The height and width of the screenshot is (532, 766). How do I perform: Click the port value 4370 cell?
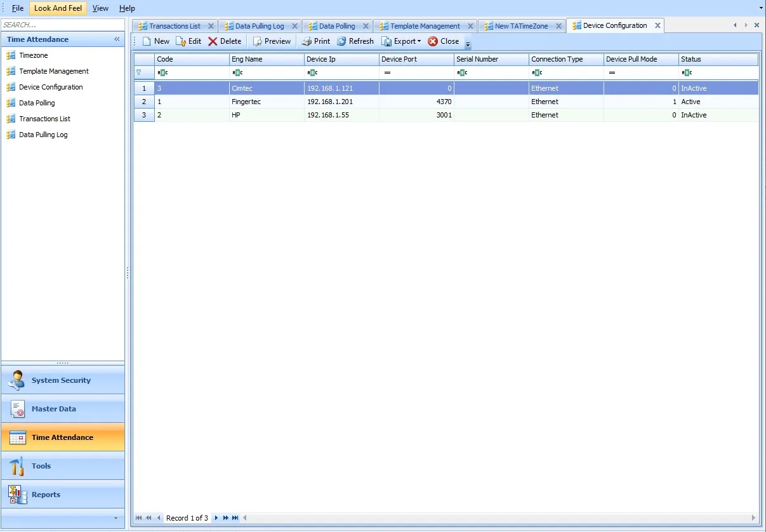point(416,102)
